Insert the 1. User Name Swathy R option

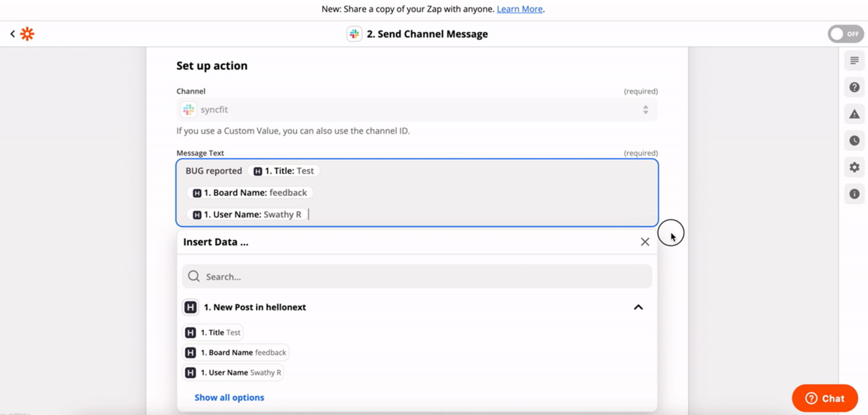pyautogui.click(x=233, y=373)
